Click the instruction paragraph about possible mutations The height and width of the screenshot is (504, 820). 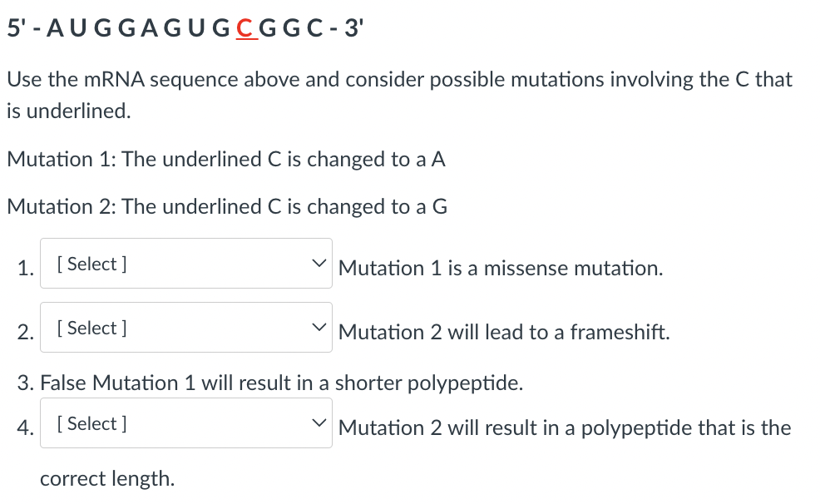pos(399,79)
